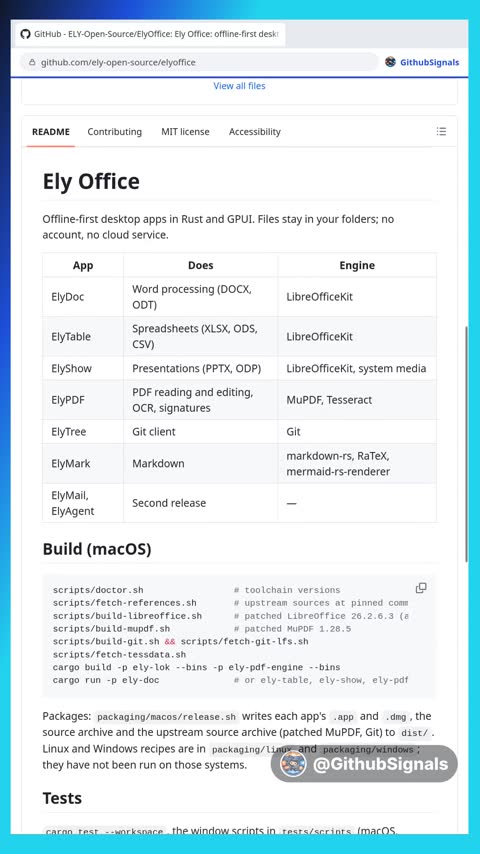Select the README tab

coord(51,132)
